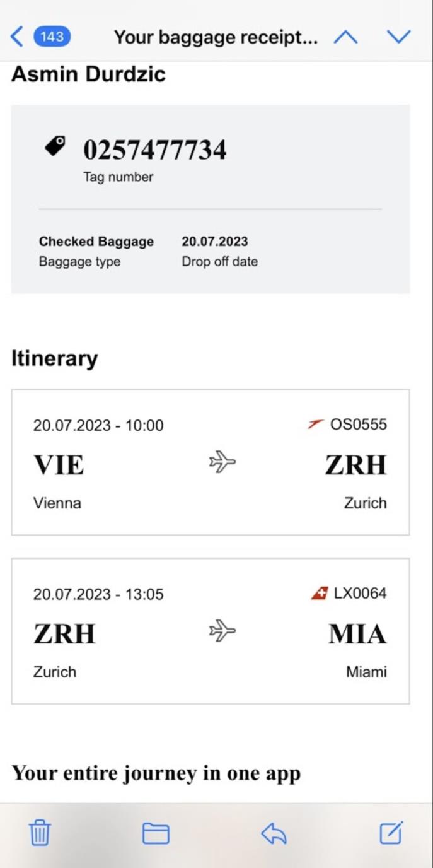Tap the trash delete icon
The image size is (433, 868).
click(x=40, y=833)
